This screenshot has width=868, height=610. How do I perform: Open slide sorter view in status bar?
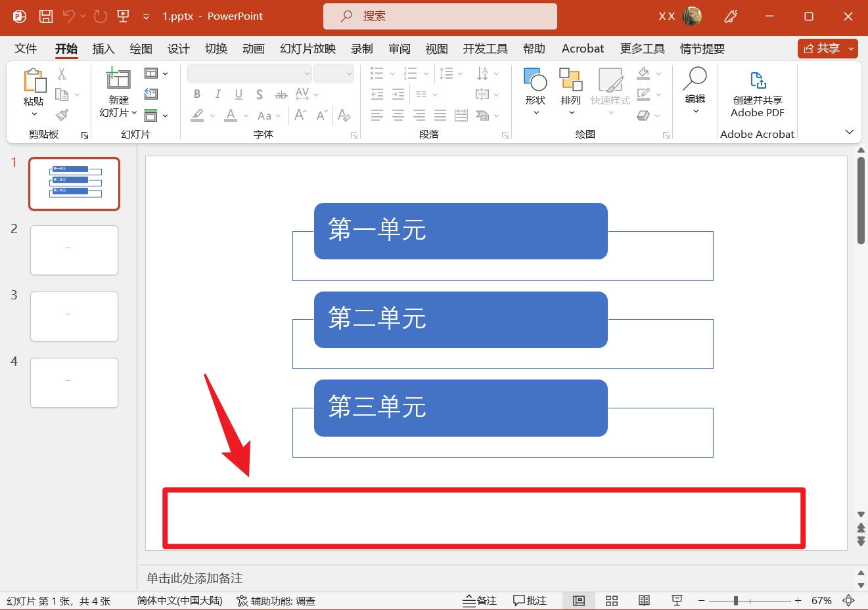click(x=612, y=601)
